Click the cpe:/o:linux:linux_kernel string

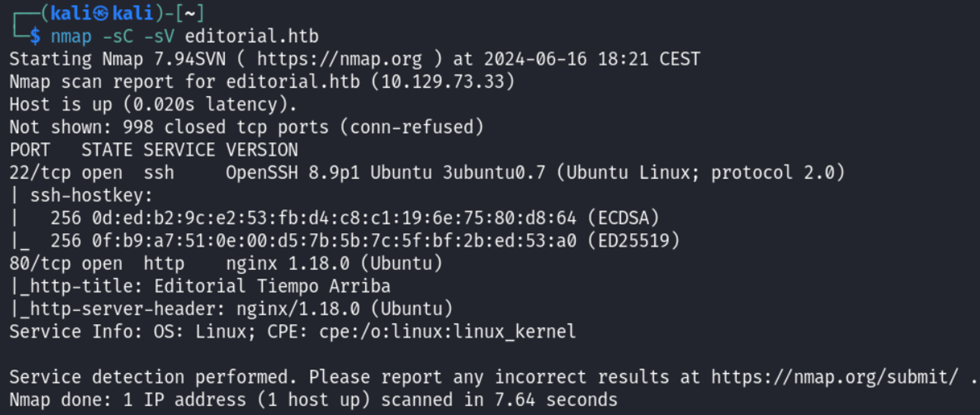(x=447, y=332)
